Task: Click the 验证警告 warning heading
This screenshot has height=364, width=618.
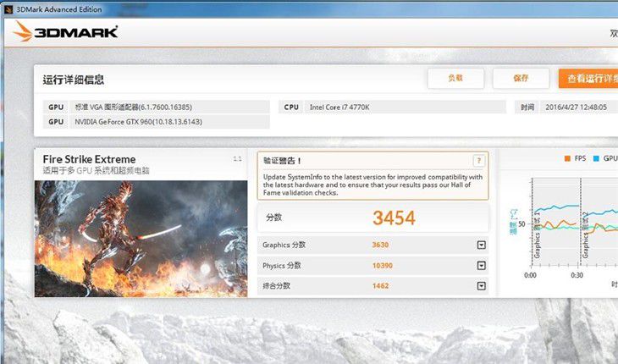Action: pos(282,161)
